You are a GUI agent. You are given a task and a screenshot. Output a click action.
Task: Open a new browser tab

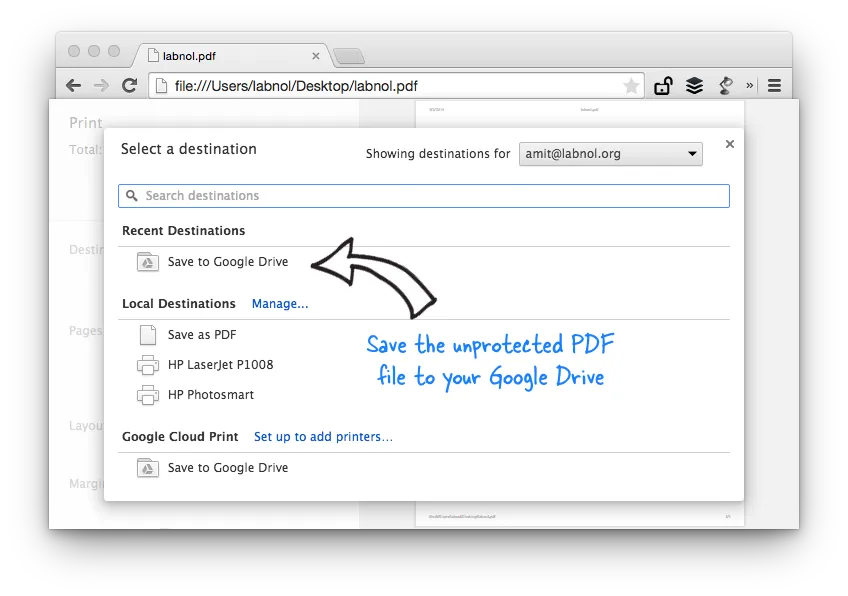point(349,57)
